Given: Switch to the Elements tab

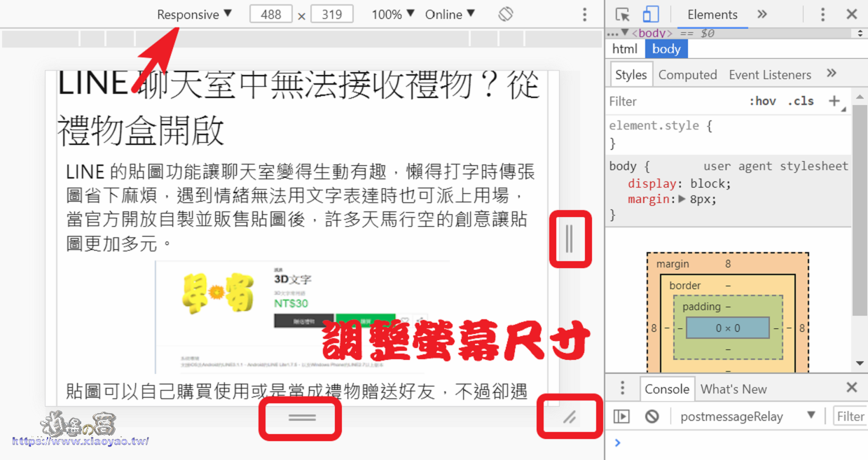Looking at the screenshot, I should coord(712,14).
